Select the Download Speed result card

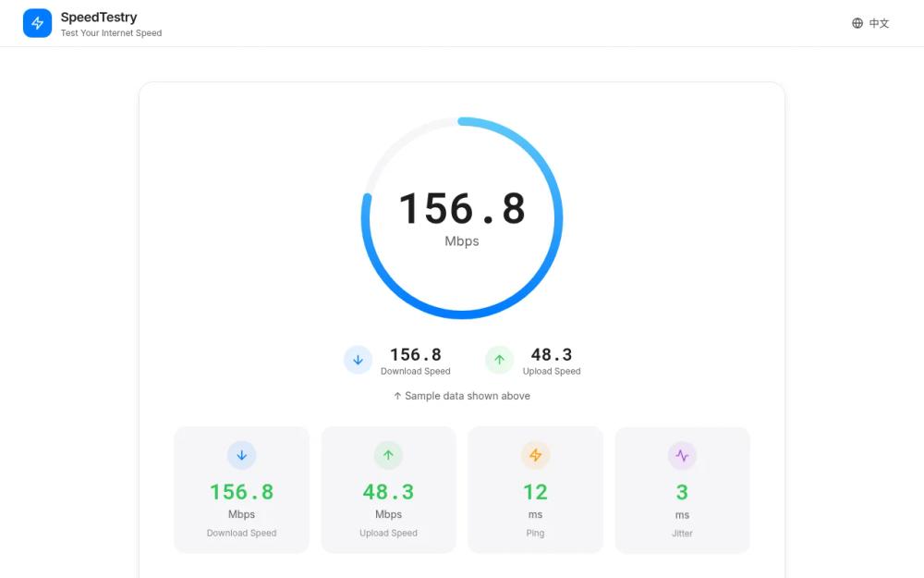241,489
